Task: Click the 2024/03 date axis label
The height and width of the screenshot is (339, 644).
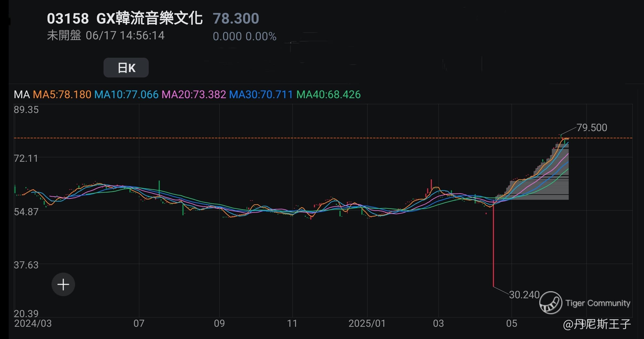Action: (x=33, y=323)
